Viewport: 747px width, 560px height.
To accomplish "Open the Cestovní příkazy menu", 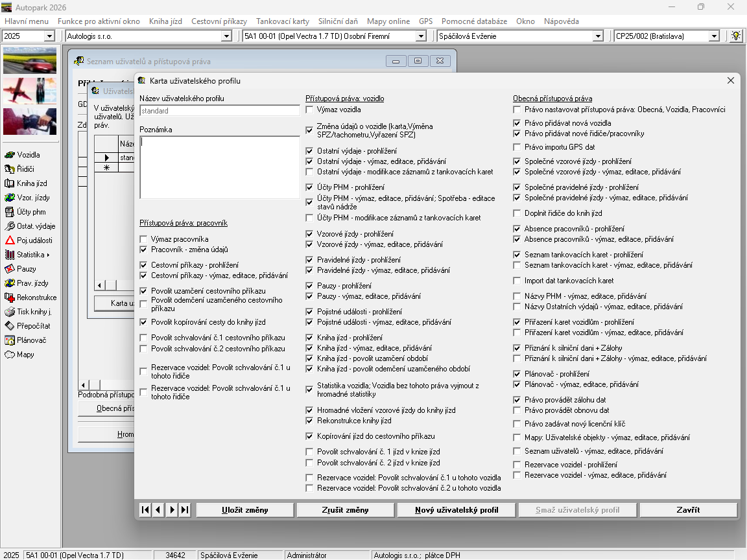I will click(x=219, y=21).
